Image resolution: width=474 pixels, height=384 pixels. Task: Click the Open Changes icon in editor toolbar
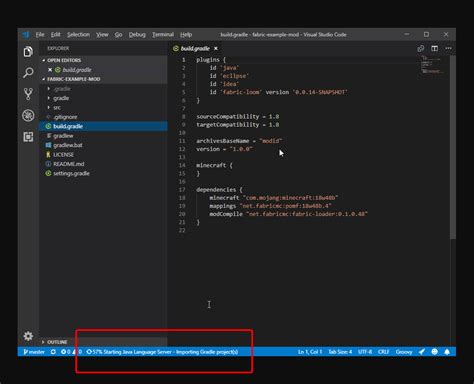421,48
